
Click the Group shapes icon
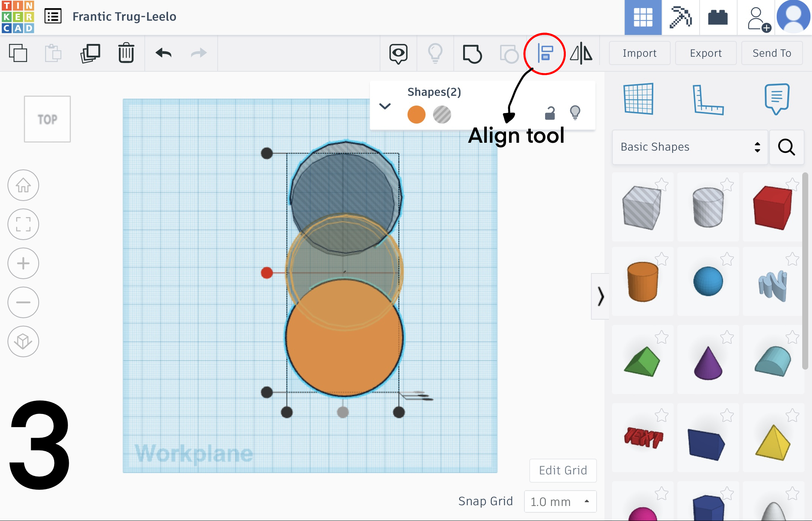click(472, 53)
